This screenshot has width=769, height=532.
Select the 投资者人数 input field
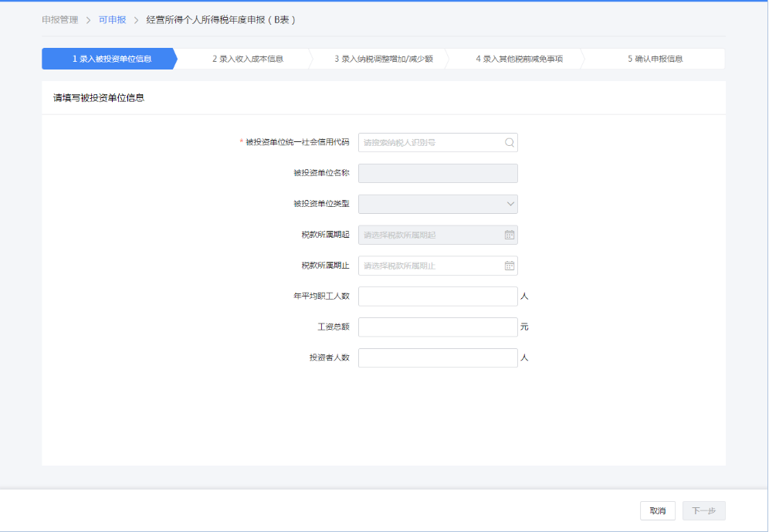tap(438, 358)
